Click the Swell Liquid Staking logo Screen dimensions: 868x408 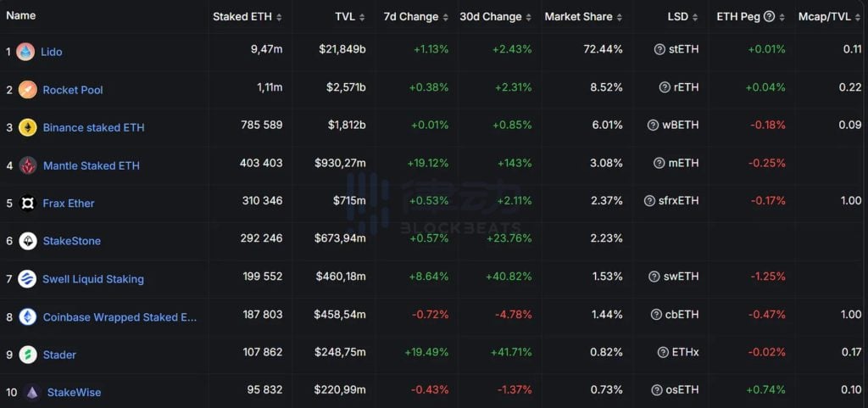click(x=27, y=279)
